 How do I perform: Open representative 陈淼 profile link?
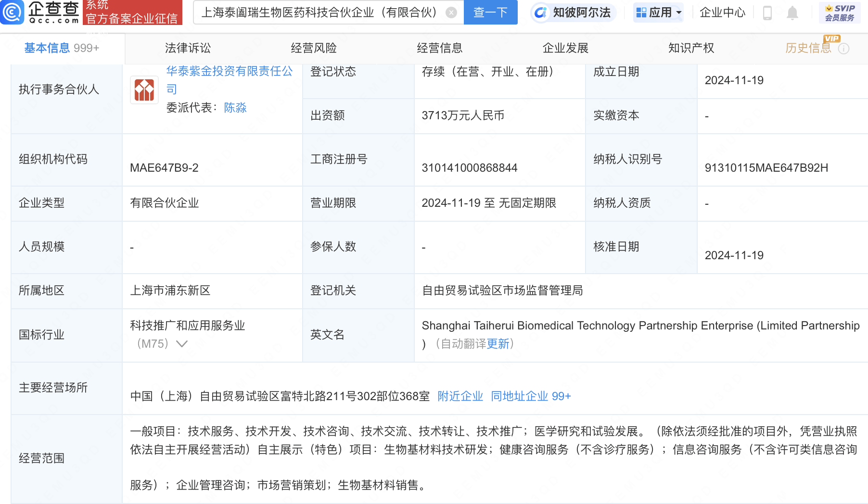tap(235, 107)
